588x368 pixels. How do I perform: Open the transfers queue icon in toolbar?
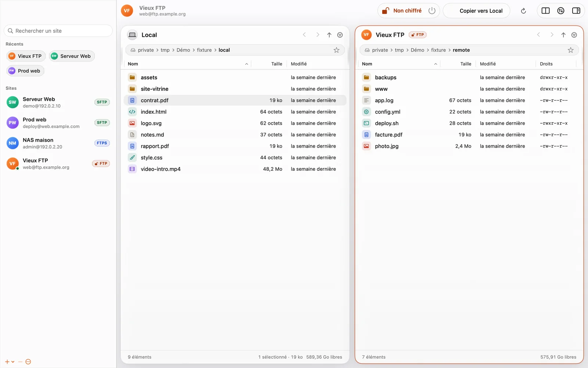pyautogui.click(x=561, y=11)
